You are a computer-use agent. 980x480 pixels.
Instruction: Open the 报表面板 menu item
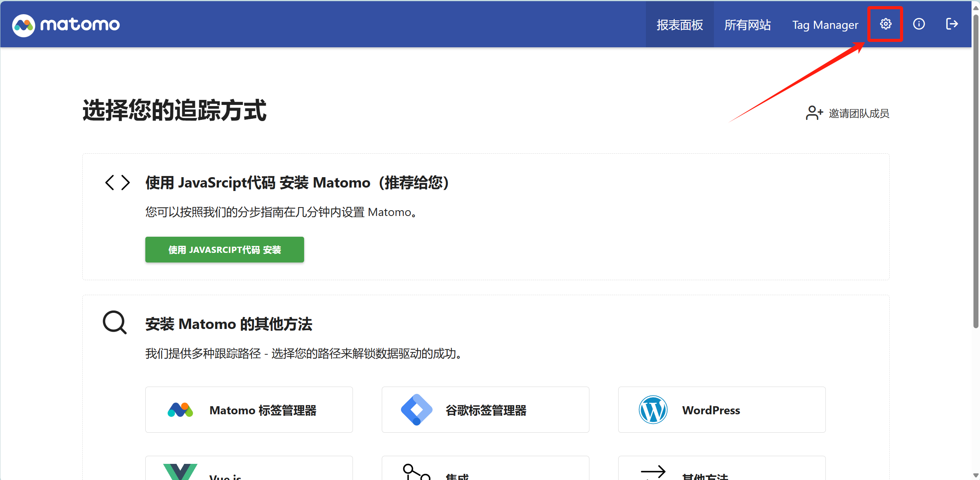[x=679, y=25]
